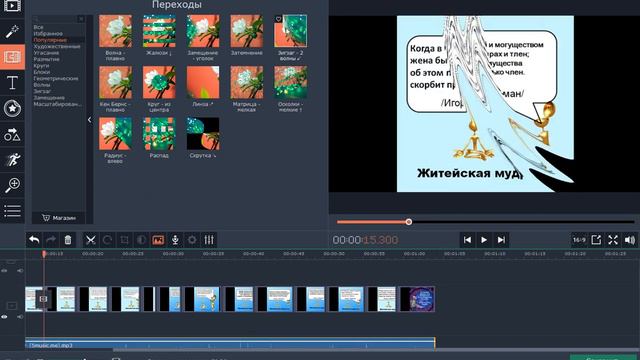Select the Угасания category

[x=46, y=53]
